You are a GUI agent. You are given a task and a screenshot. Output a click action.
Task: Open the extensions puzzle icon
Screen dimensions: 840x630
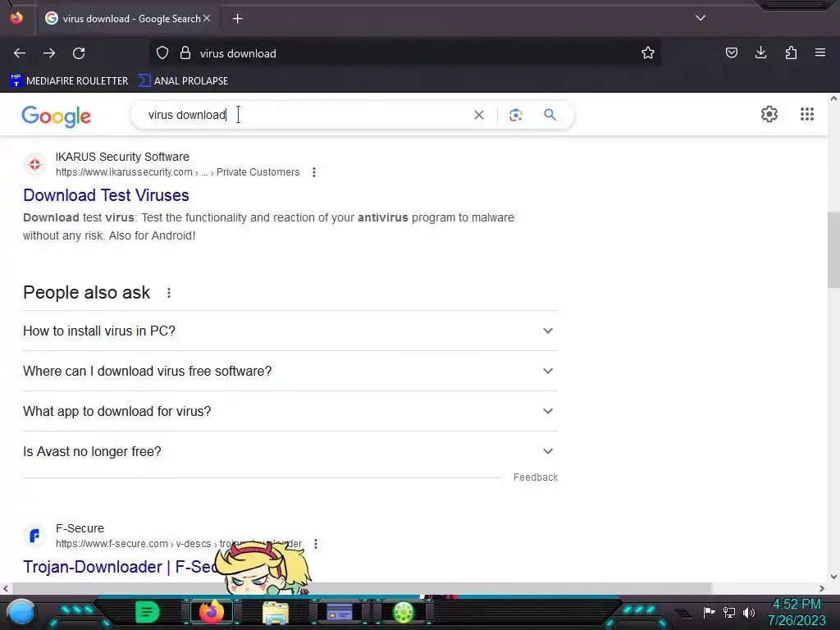(791, 52)
